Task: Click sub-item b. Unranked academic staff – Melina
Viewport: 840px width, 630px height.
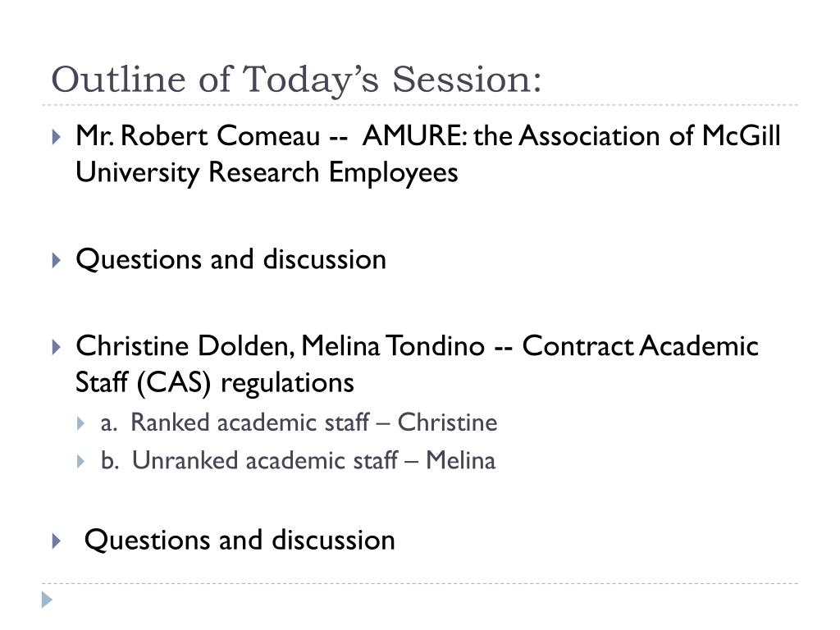Action: (x=299, y=461)
